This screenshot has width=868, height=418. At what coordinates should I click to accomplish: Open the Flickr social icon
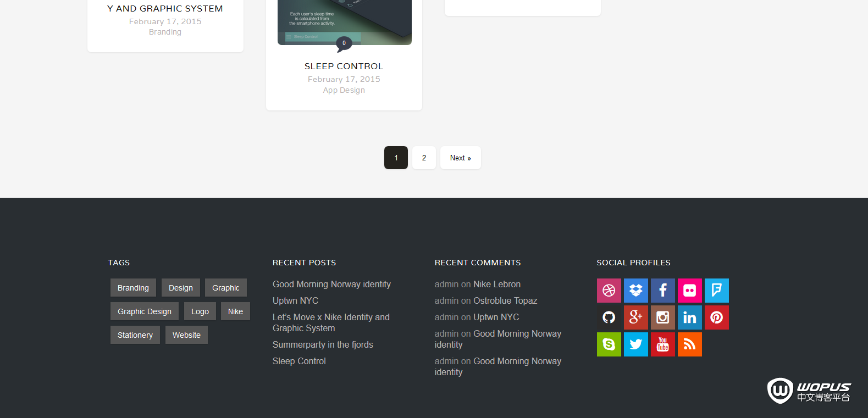pos(689,291)
